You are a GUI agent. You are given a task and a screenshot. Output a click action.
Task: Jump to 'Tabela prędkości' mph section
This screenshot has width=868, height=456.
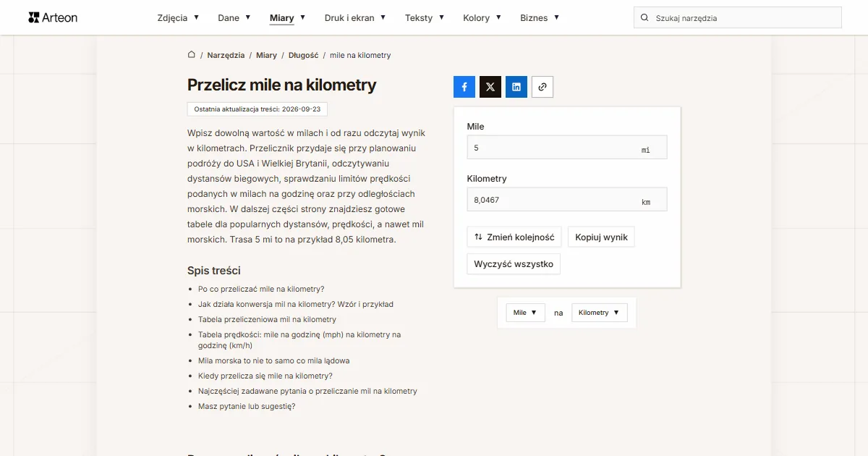tap(299, 340)
